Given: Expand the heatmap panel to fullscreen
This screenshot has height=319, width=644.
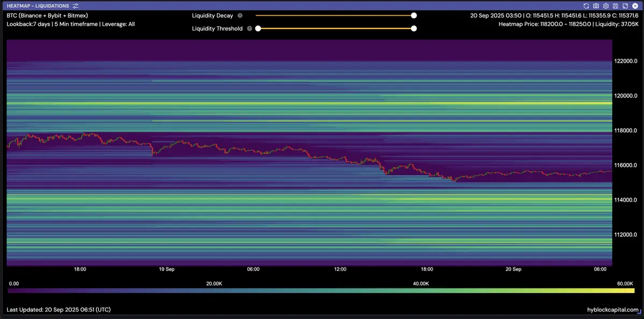Looking at the screenshot, I should [625, 6].
